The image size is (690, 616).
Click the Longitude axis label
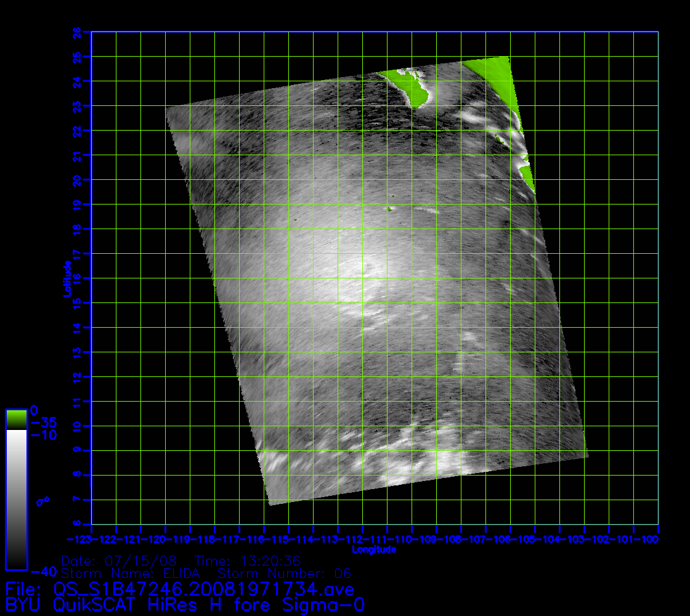pos(373,549)
